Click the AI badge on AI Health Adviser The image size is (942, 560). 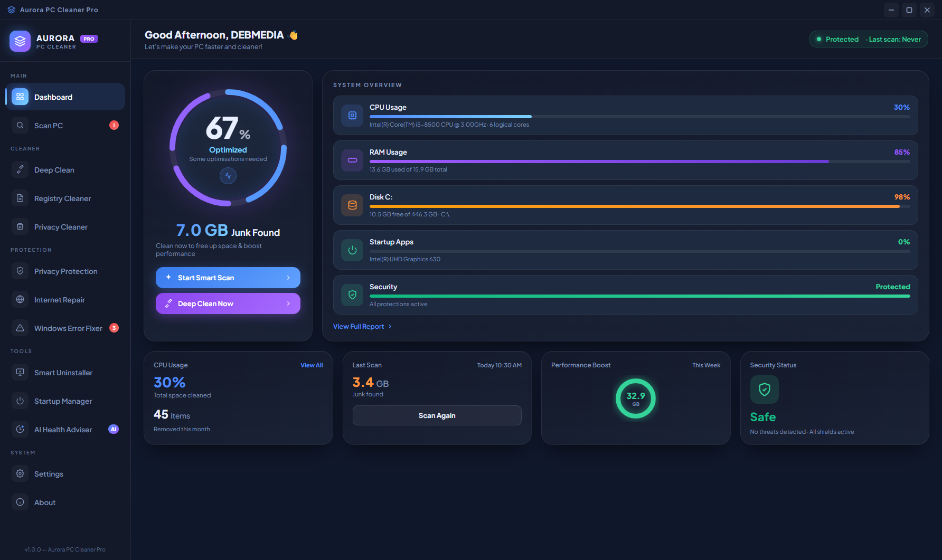[x=114, y=429]
